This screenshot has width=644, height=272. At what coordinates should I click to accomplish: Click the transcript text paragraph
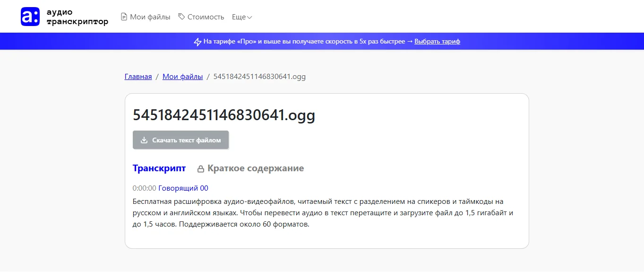click(323, 213)
